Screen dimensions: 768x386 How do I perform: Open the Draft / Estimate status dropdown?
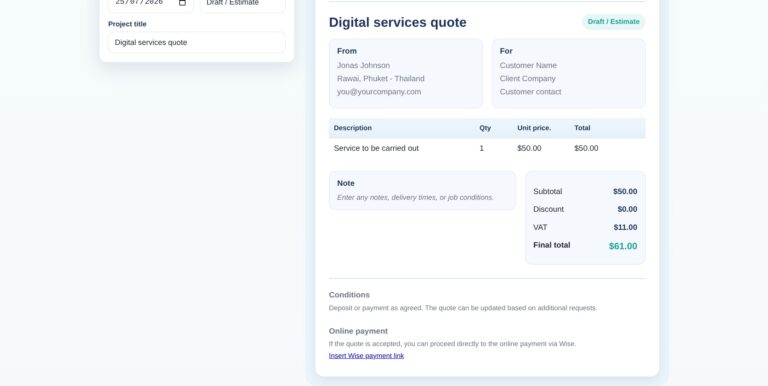pyautogui.click(x=243, y=5)
